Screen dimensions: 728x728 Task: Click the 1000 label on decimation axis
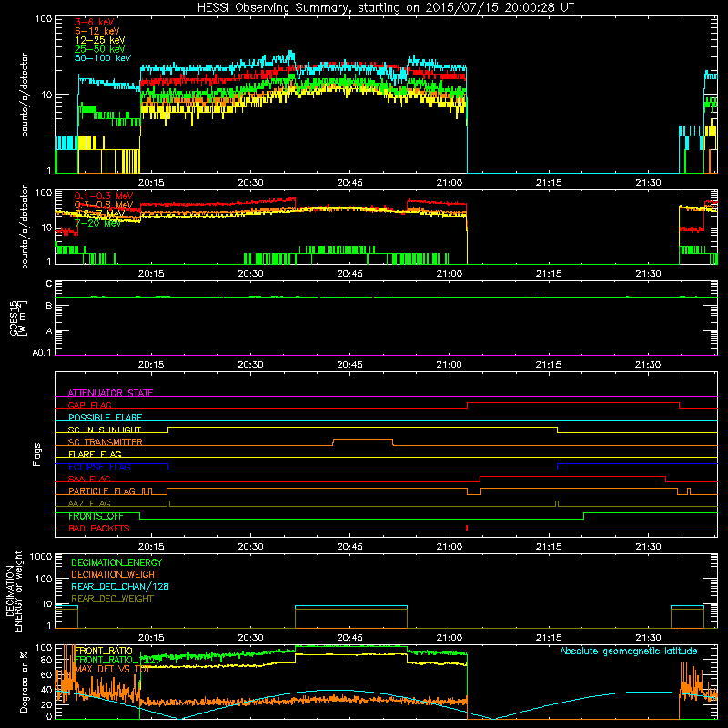(41, 556)
